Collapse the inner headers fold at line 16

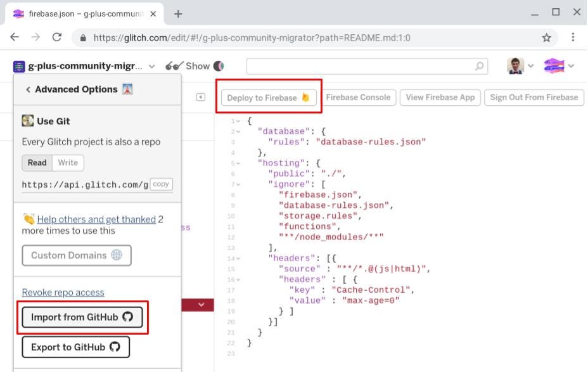[x=238, y=279]
